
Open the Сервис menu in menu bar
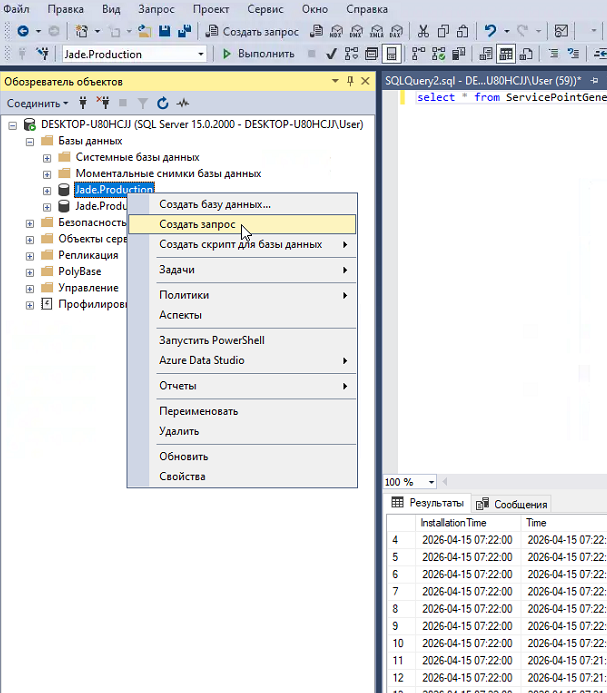coord(265,8)
